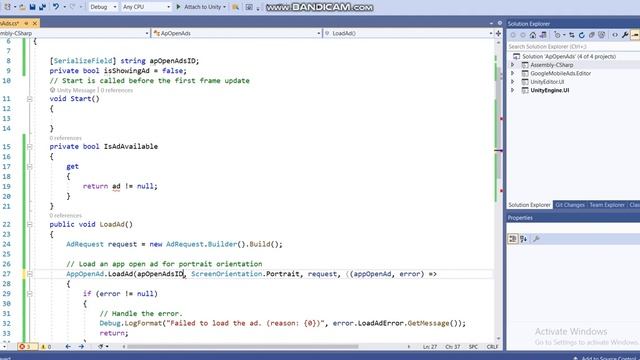Click the green Start play arrow

pyautogui.click(x=178, y=7)
